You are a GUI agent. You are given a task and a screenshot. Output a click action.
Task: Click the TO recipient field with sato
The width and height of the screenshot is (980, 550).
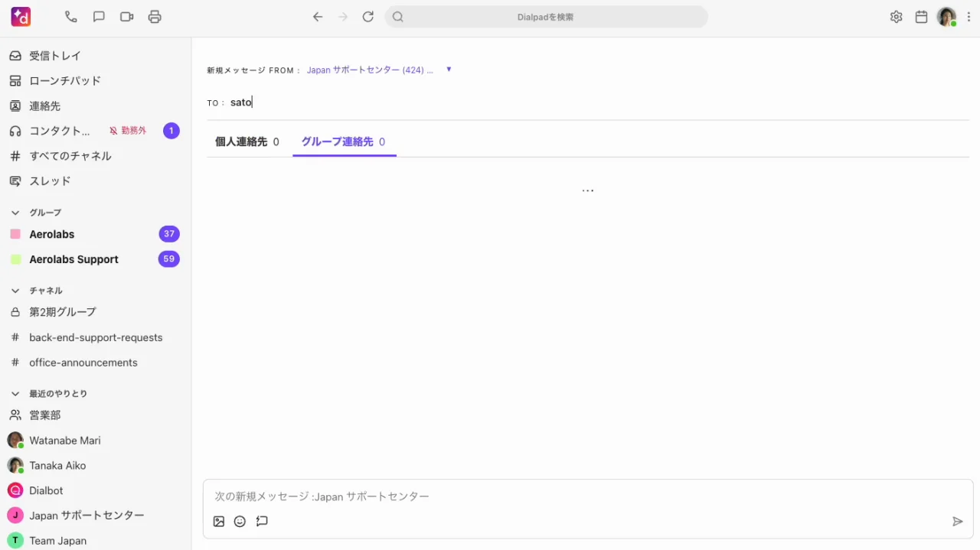point(588,103)
